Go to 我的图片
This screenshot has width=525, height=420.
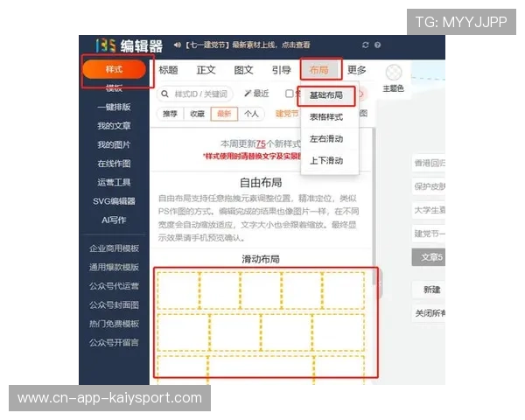pyautogui.click(x=114, y=144)
